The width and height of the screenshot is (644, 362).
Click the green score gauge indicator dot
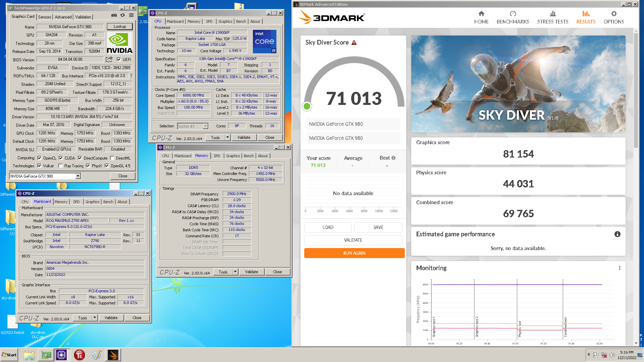click(307, 106)
